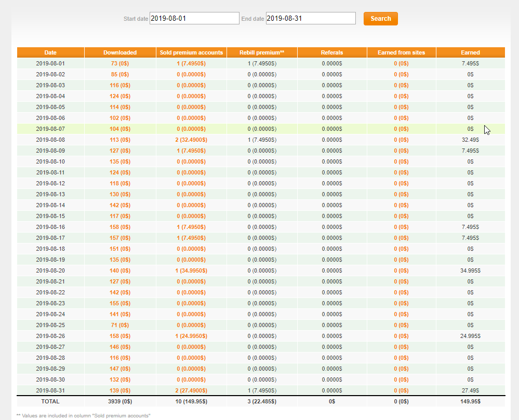Screen dimensions: 519x420
Task: Click the Sold premium accounts column header
Action: (x=191, y=52)
